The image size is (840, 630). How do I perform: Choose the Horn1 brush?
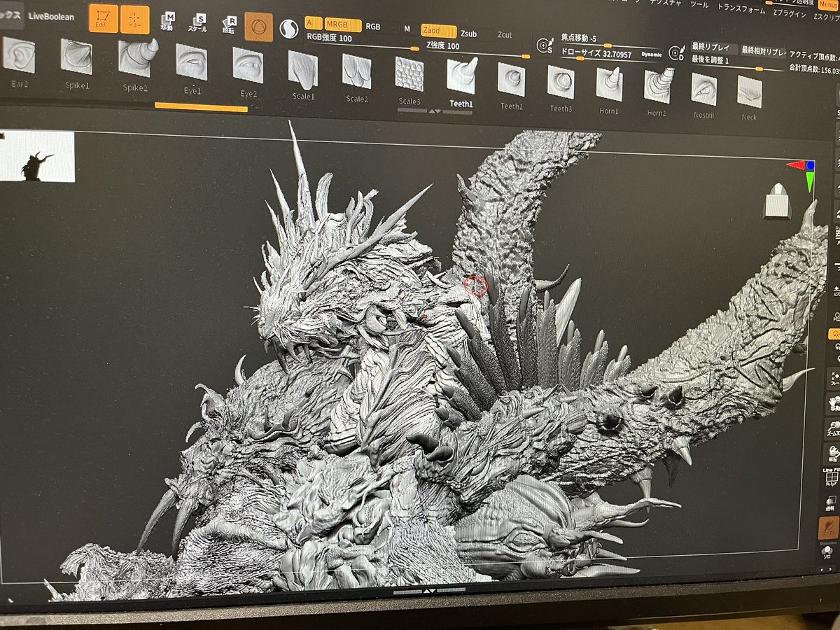click(x=609, y=85)
